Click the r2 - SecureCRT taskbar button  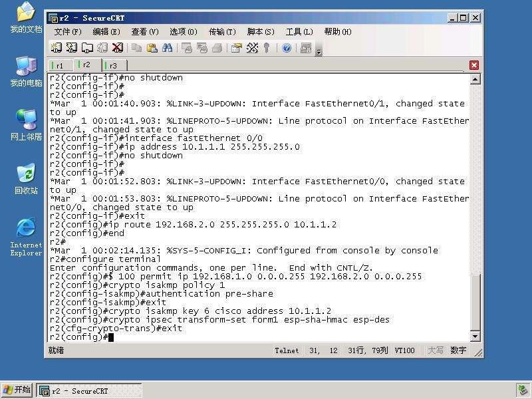click(89, 391)
